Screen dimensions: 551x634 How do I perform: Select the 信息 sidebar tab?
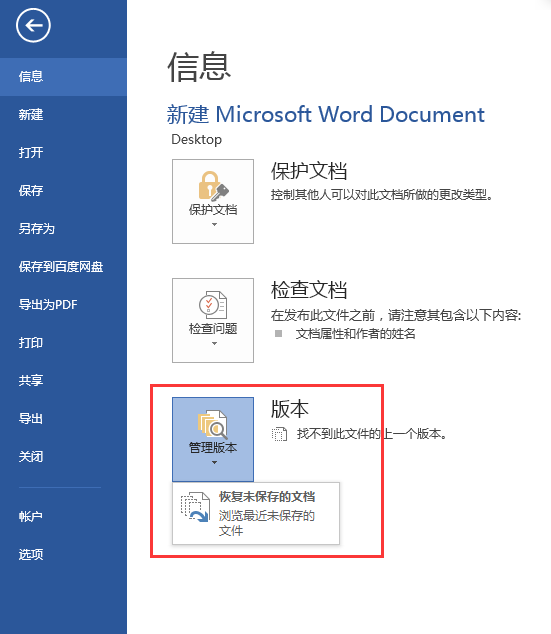pos(63,76)
